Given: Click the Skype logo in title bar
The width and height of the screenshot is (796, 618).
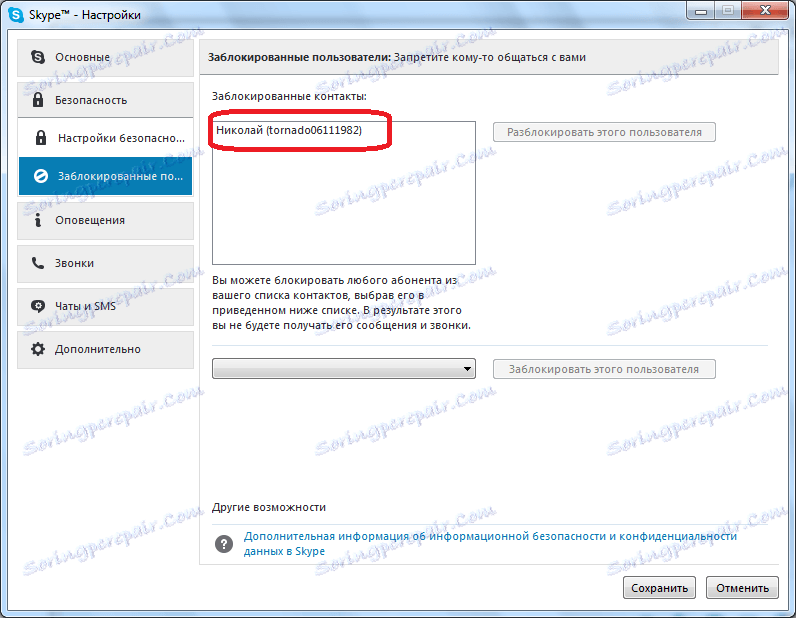Looking at the screenshot, I should click(x=16, y=15).
